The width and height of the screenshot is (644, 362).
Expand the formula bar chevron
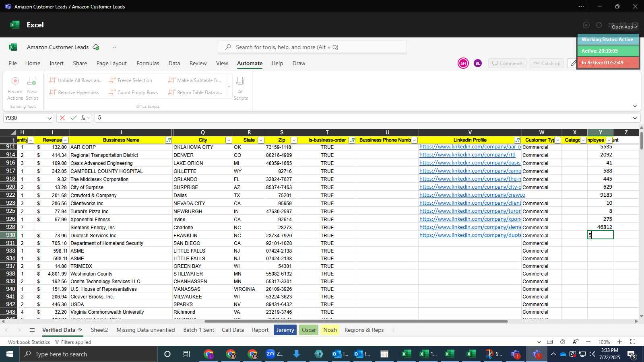click(635, 118)
